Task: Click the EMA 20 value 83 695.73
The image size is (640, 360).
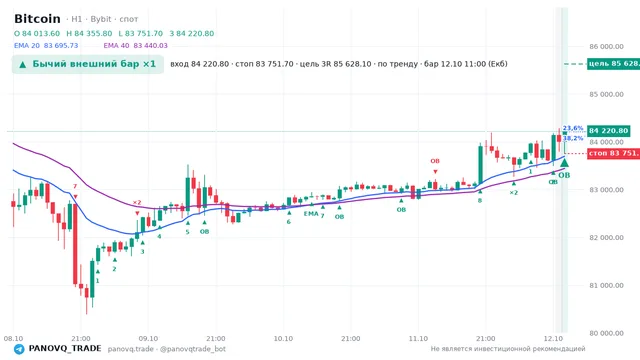Action: (61, 46)
